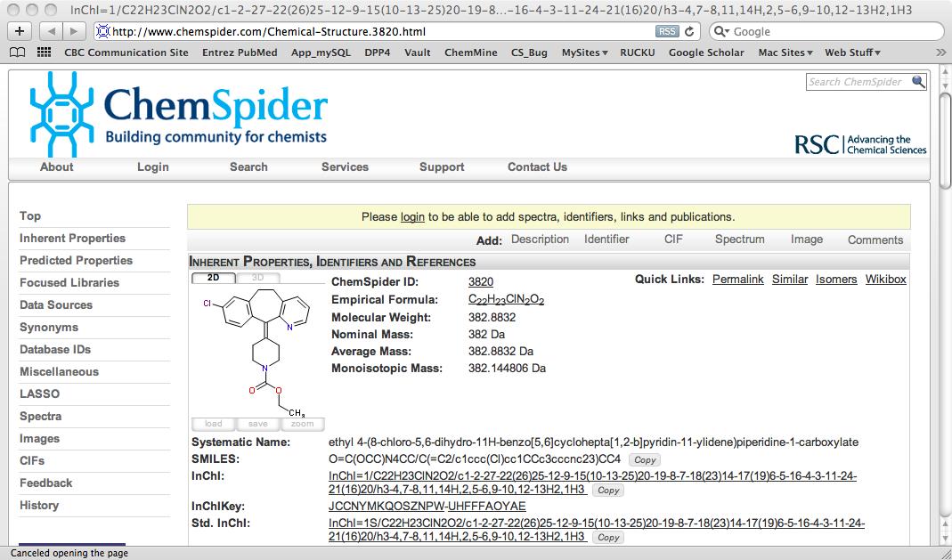Image resolution: width=952 pixels, height=560 pixels.
Task: Open the Contact Us menu item
Action: pyautogui.click(x=537, y=166)
